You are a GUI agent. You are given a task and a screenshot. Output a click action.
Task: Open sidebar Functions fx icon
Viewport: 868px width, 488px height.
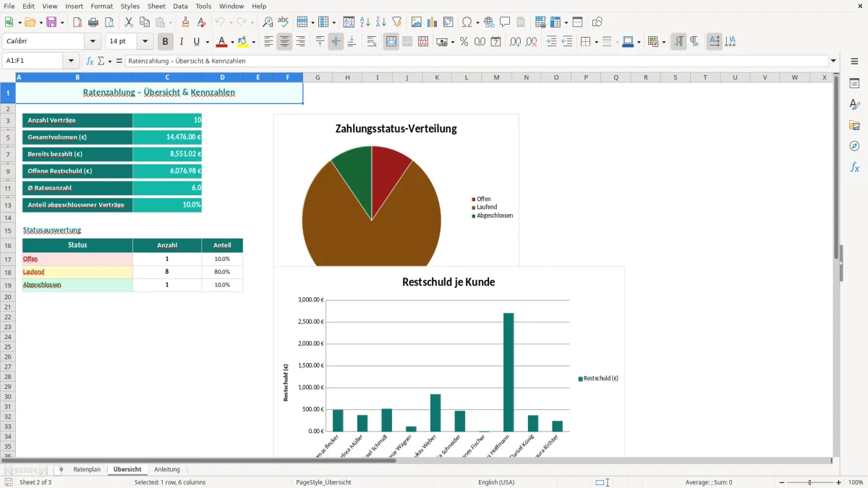[x=854, y=167]
